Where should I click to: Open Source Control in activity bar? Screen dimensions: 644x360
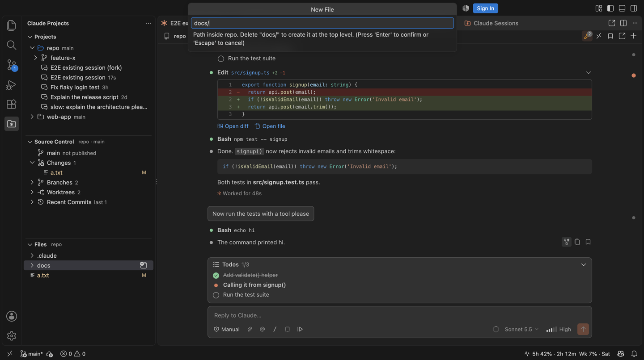point(12,65)
